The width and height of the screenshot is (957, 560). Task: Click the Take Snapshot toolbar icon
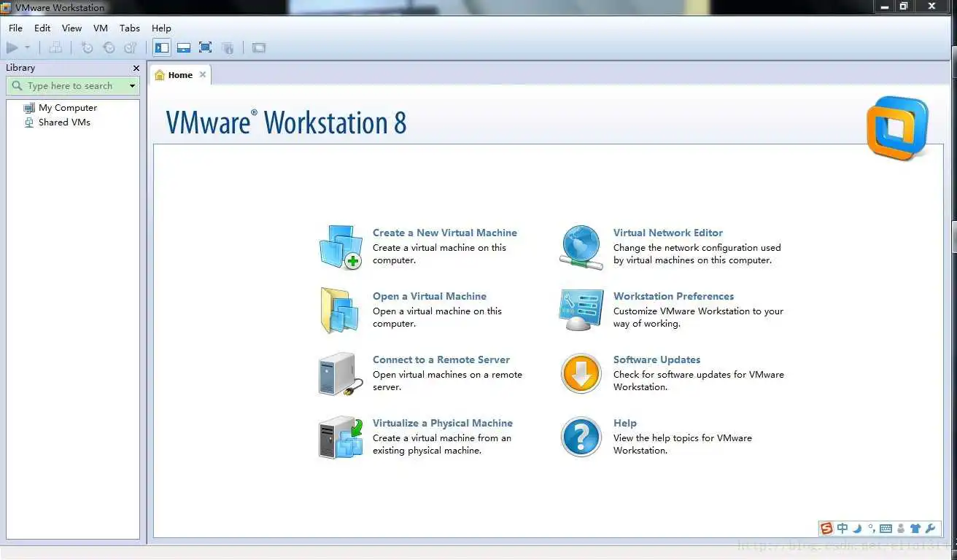tap(87, 48)
